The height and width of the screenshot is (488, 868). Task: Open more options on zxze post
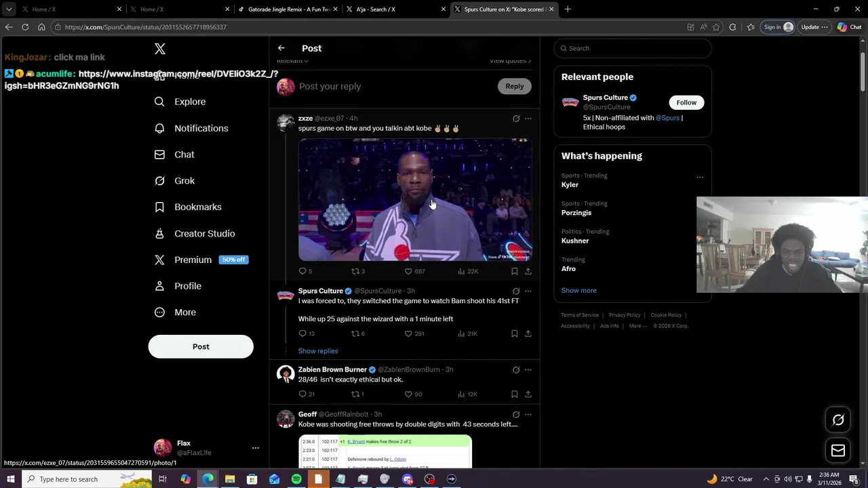click(528, 119)
